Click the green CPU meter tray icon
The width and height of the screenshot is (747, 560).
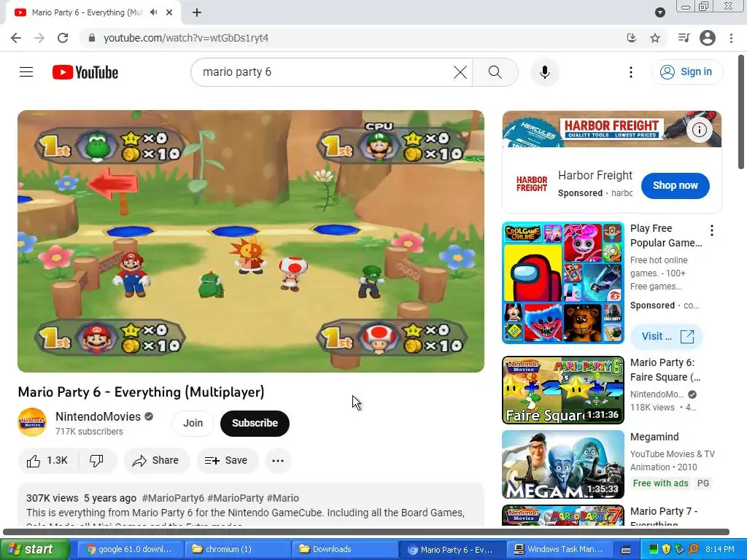[653, 549]
